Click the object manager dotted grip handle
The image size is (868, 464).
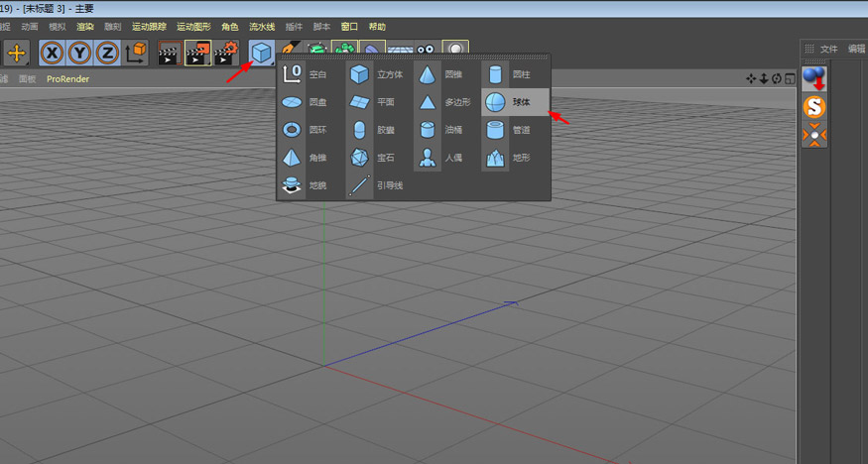(809, 49)
